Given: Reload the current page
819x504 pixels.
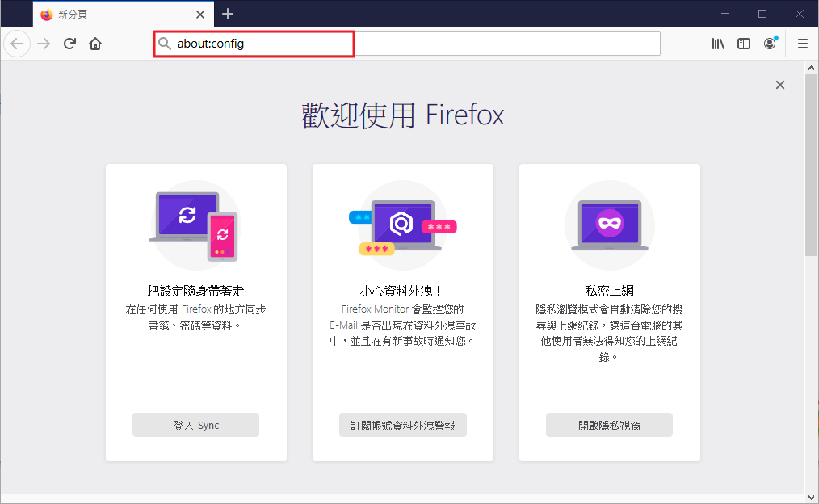Looking at the screenshot, I should (x=69, y=44).
